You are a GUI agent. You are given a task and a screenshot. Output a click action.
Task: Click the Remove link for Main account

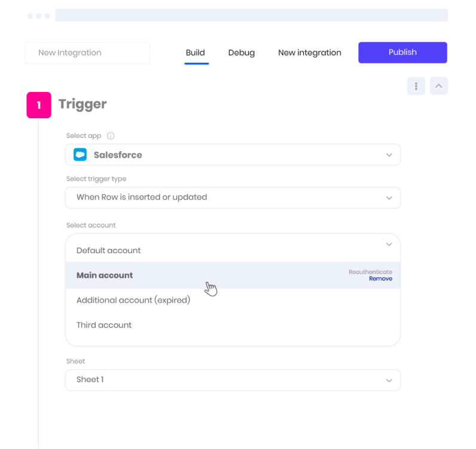coord(380,279)
